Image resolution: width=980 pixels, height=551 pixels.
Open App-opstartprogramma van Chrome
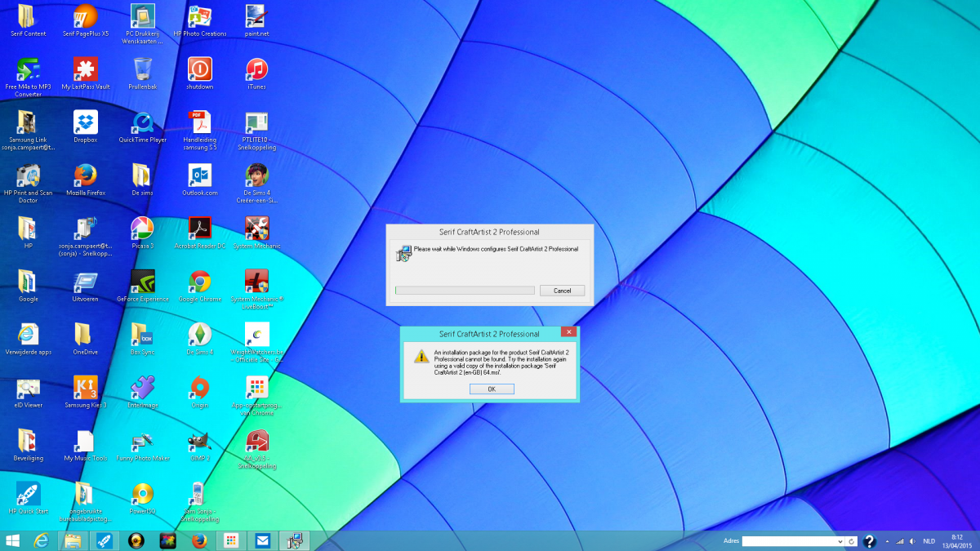256,396
